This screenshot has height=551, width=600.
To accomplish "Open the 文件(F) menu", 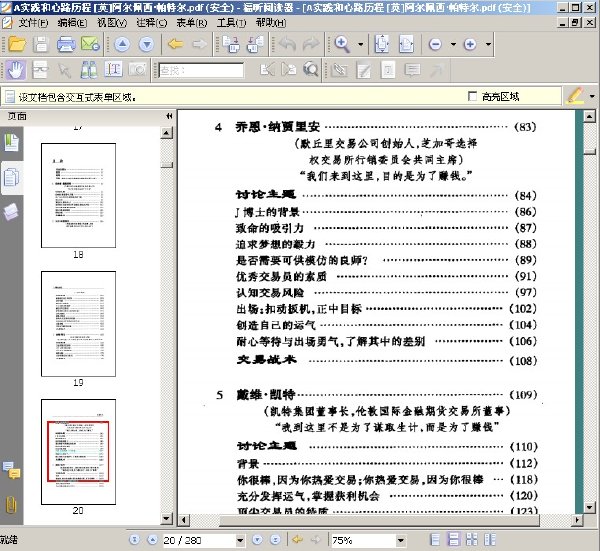I will 33,23.
